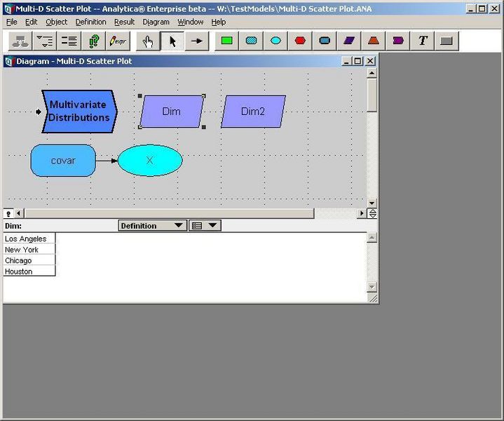The image size is (504, 421).
Task: Open the Multivariate Distributions module node
Action: [79, 112]
